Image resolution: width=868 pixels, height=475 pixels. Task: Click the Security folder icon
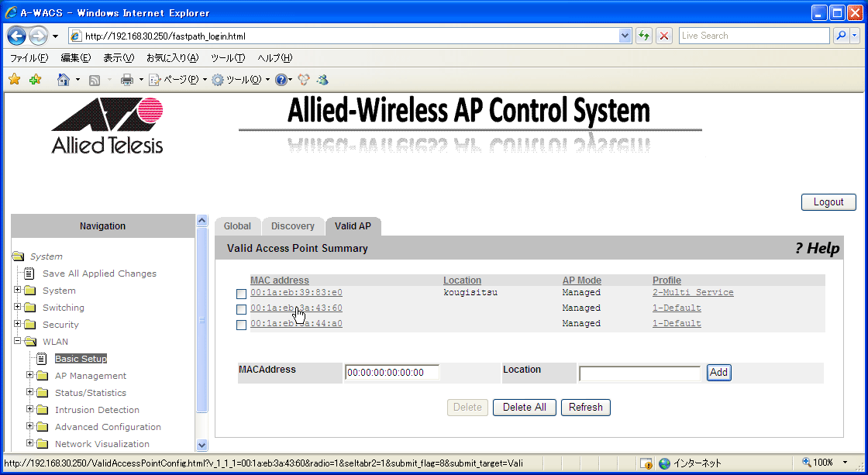click(x=30, y=325)
